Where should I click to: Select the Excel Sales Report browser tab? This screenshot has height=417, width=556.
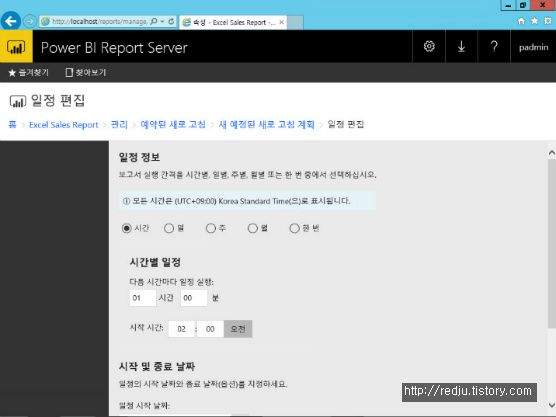point(233,22)
